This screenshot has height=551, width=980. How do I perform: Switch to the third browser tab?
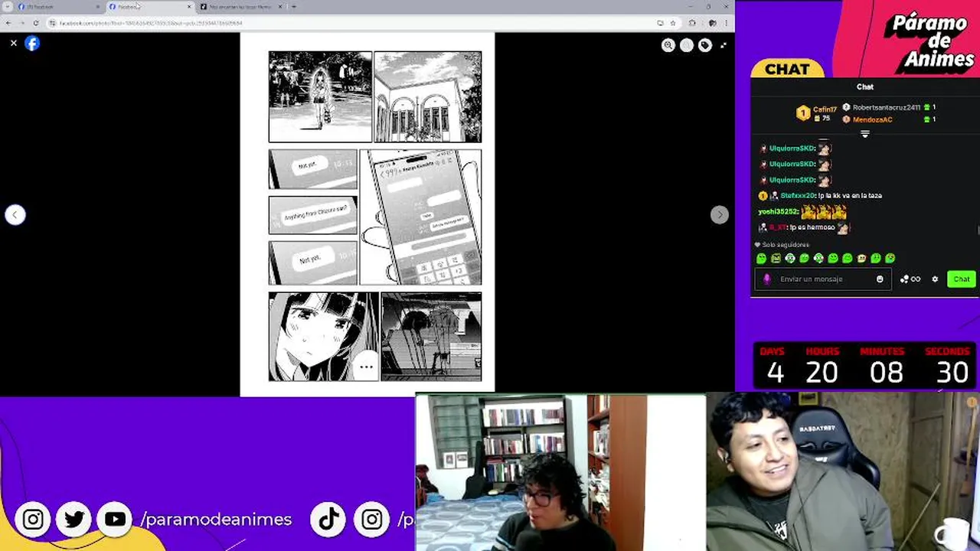pos(240,7)
